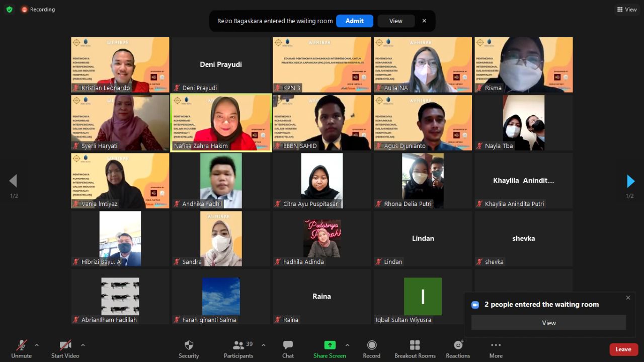Image resolution: width=644 pixels, height=362 pixels.
Task: Click the green Share Screen icon
Action: click(330, 345)
